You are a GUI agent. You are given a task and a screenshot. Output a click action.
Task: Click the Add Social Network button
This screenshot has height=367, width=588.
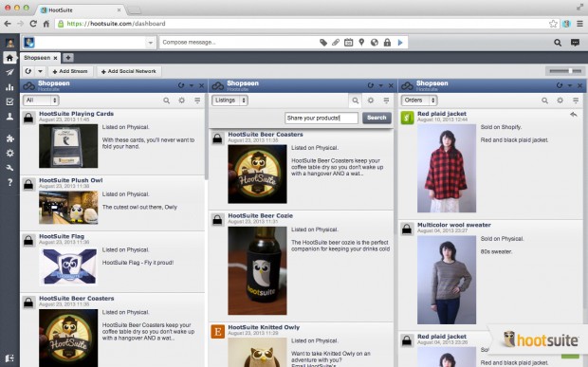pyautogui.click(x=129, y=71)
